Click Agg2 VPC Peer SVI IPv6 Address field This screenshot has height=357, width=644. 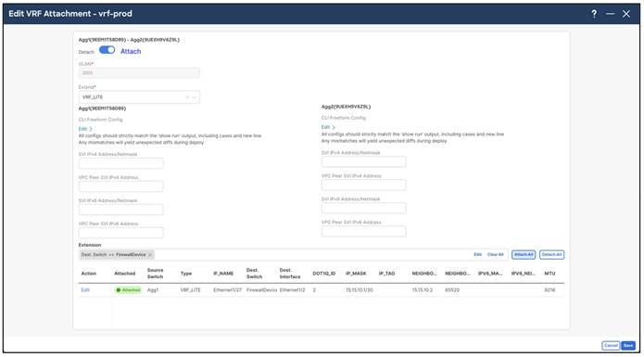(363, 231)
